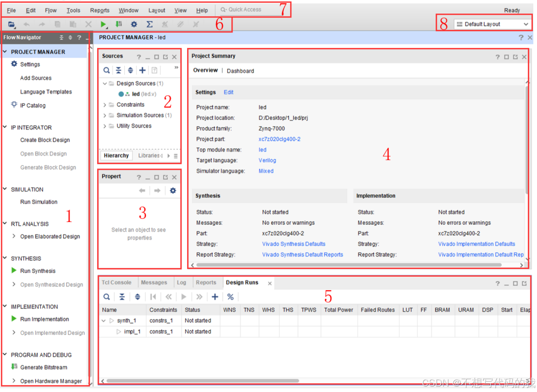This screenshot has width=537, height=392.
Task: Expand the Constraints folder in Sources
Action: pyautogui.click(x=105, y=105)
